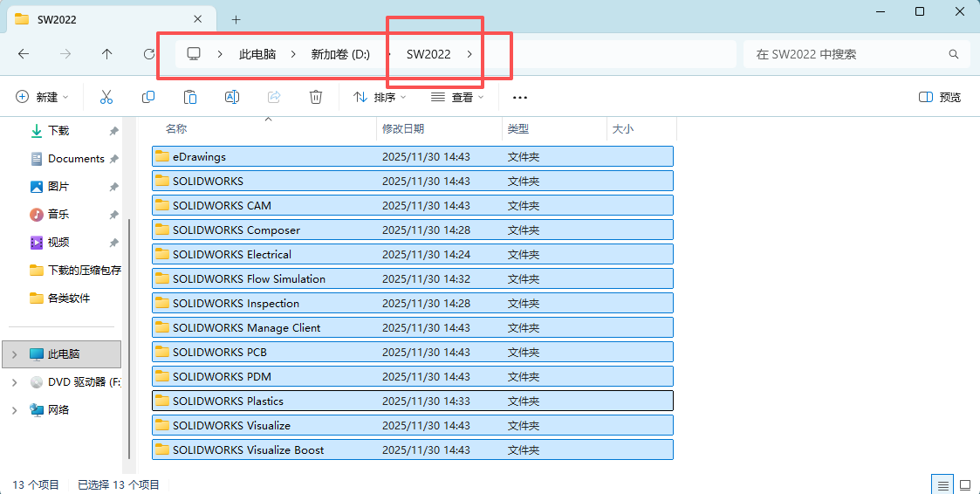Expand the 网络 tree node
The width and height of the screenshot is (980, 494).
(14, 409)
